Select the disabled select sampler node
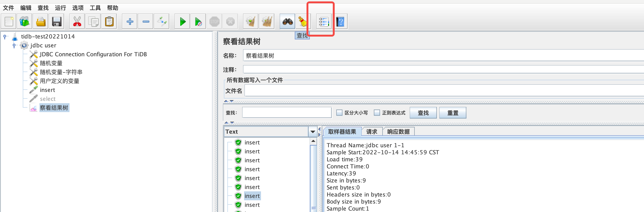The image size is (644, 212). (x=48, y=99)
